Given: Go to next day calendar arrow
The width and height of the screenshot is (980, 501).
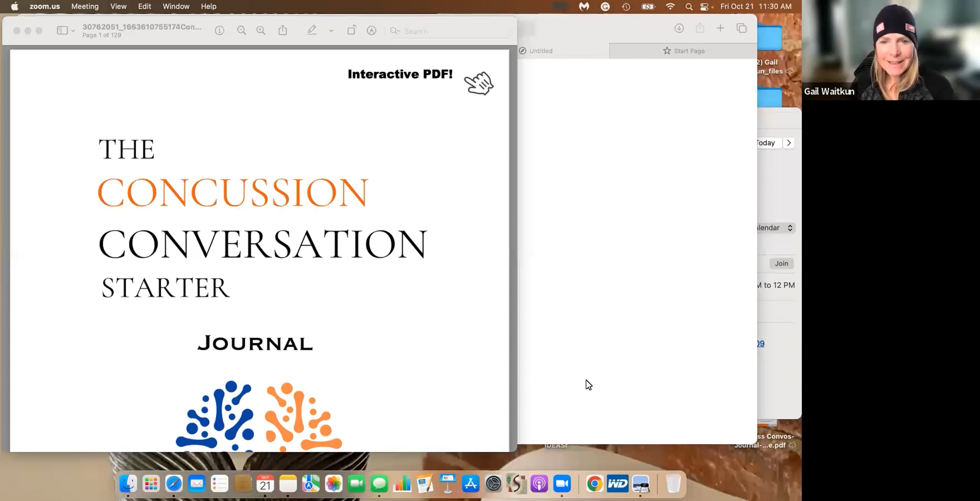Looking at the screenshot, I should coord(789,143).
